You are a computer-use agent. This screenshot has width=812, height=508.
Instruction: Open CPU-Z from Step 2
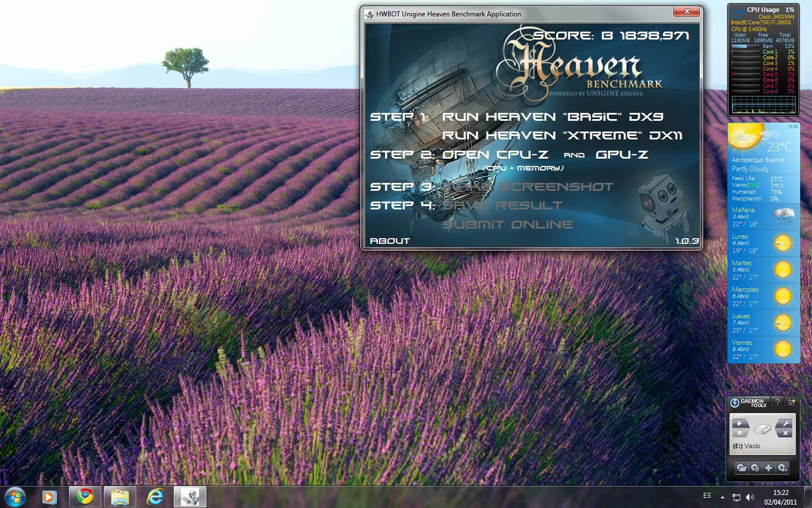click(495, 155)
